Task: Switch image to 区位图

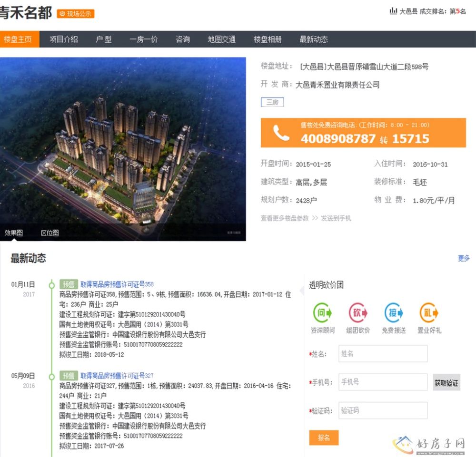Action: click(x=50, y=233)
